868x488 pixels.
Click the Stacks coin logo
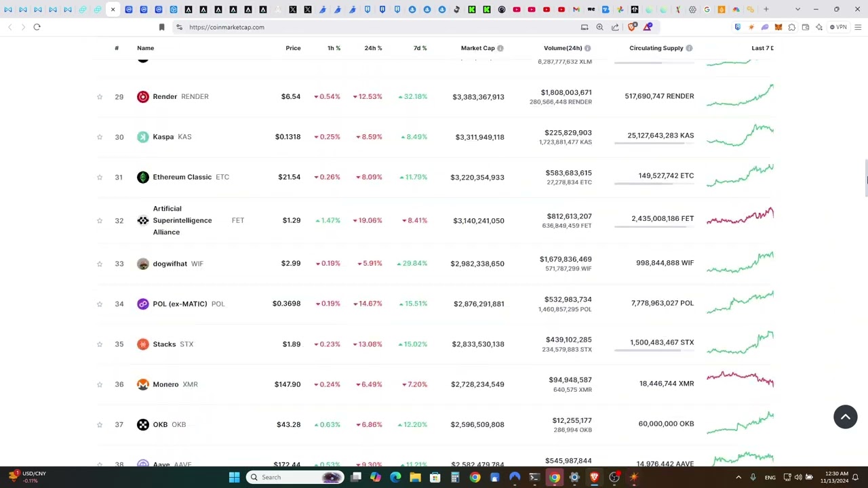pos(142,344)
